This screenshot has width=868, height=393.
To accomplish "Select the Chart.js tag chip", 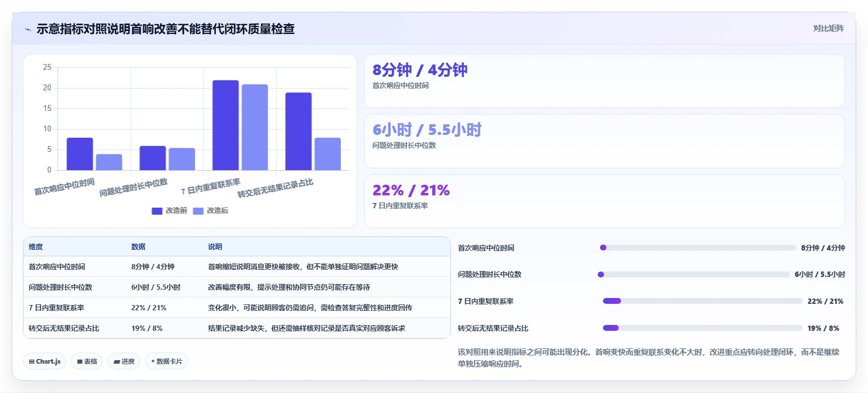I will pyautogui.click(x=45, y=361).
